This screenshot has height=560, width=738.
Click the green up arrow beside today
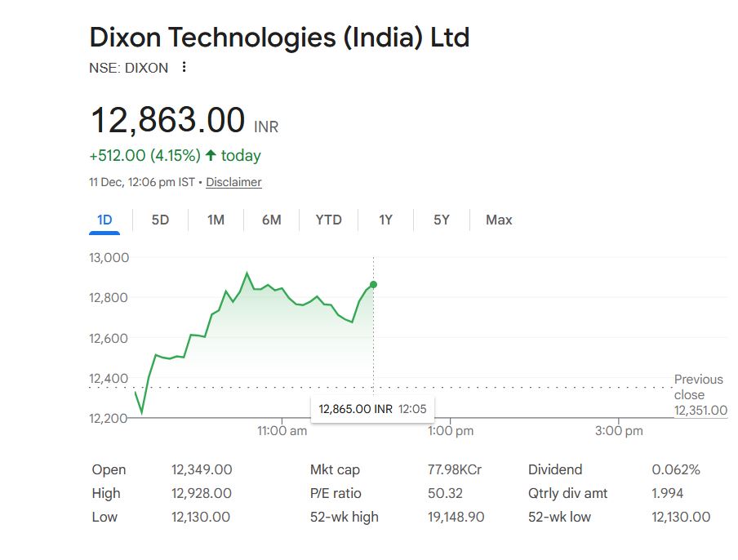(211, 155)
